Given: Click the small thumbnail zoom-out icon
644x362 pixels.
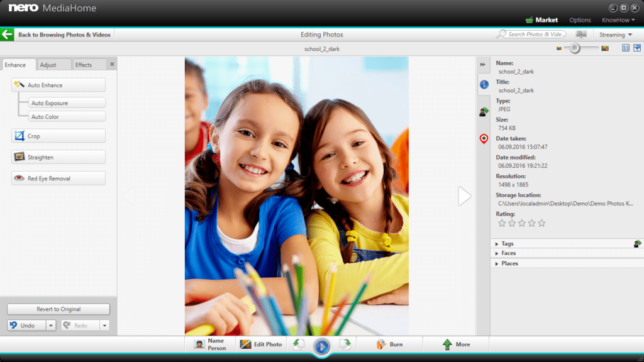Looking at the screenshot, I should pyautogui.click(x=558, y=48).
